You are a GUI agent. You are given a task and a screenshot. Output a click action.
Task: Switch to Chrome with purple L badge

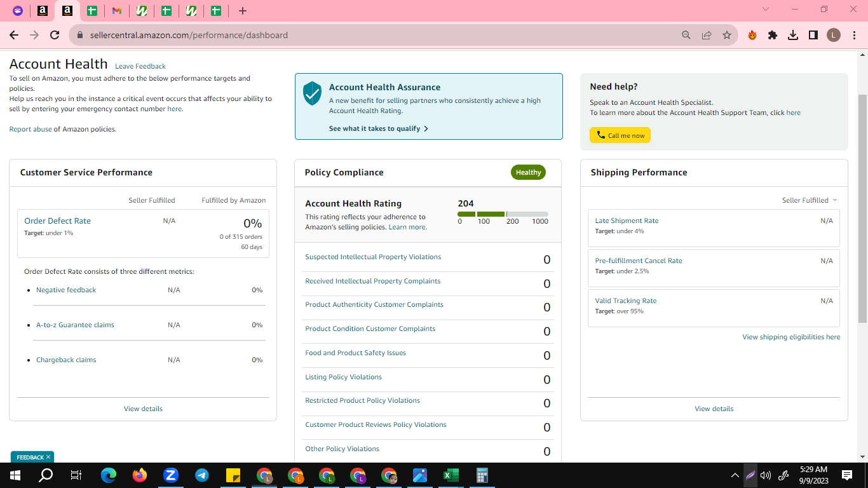[x=358, y=475]
